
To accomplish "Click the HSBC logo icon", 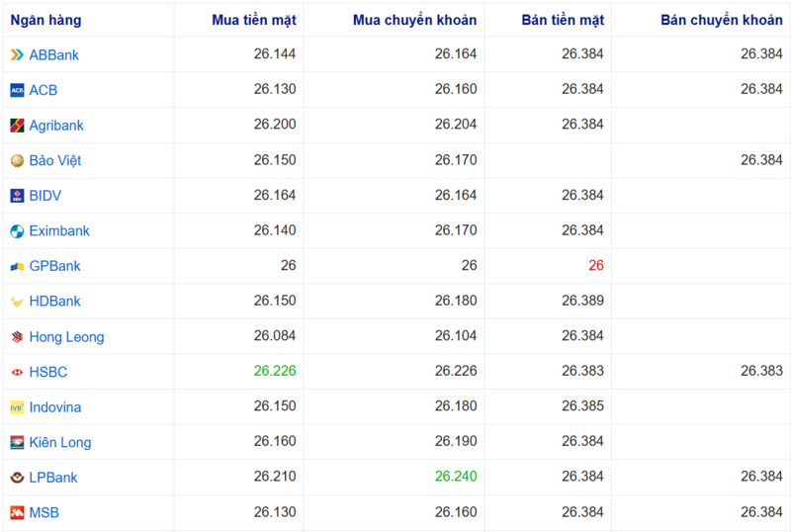I will tap(17, 372).
